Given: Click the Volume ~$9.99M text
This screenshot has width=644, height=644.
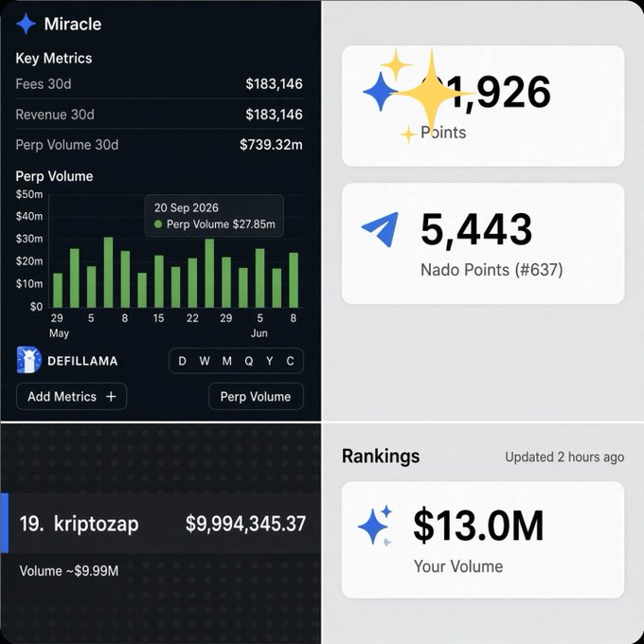Looking at the screenshot, I should [69, 571].
